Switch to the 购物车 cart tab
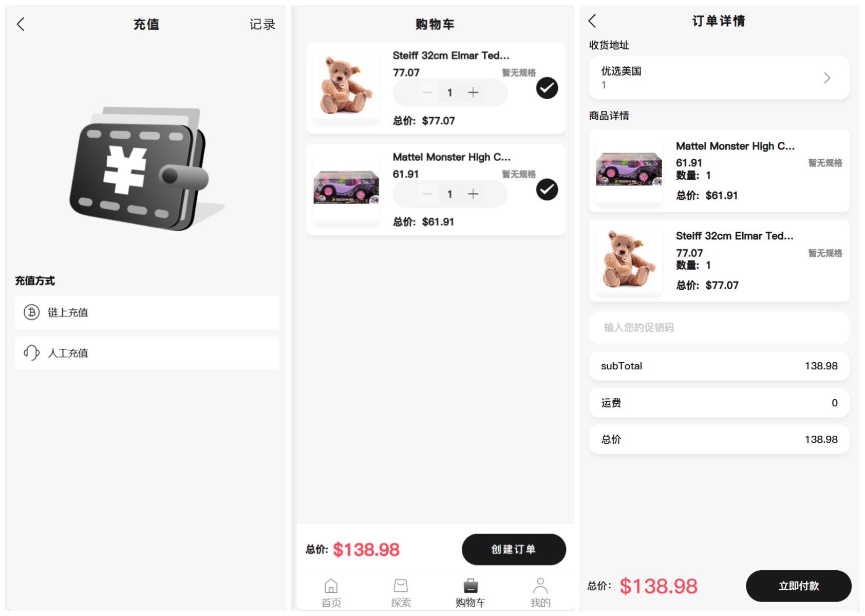 click(471, 592)
